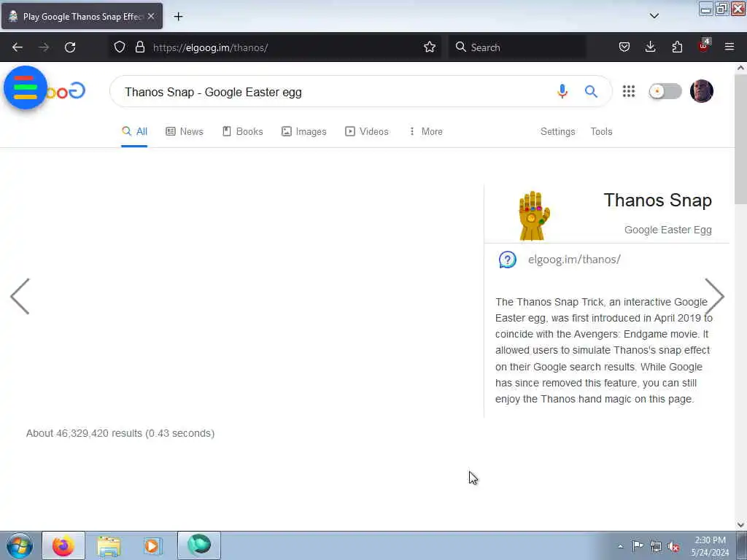
Task: Switch to the Books tab
Action: point(242,131)
